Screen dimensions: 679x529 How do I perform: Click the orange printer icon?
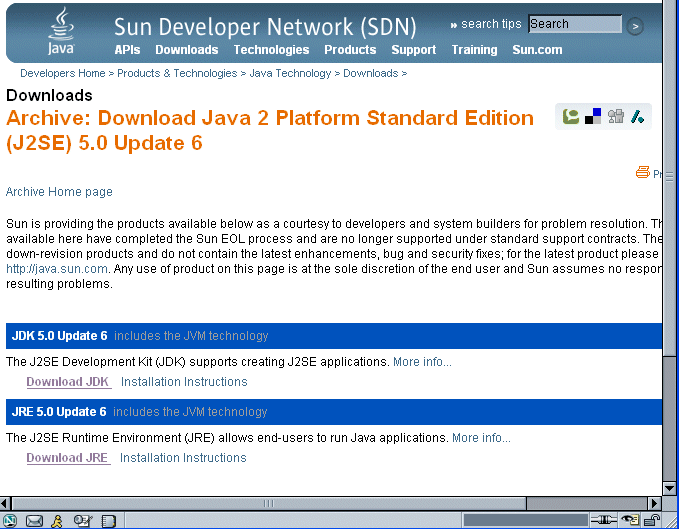(x=642, y=172)
